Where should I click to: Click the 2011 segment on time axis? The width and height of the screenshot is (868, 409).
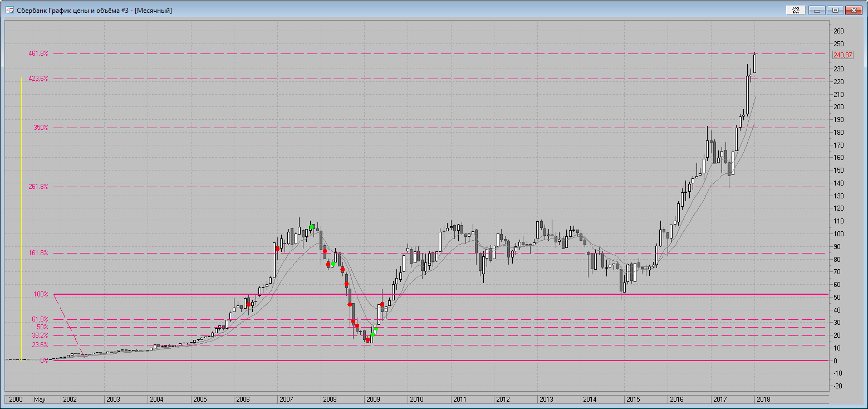[473, 400]
